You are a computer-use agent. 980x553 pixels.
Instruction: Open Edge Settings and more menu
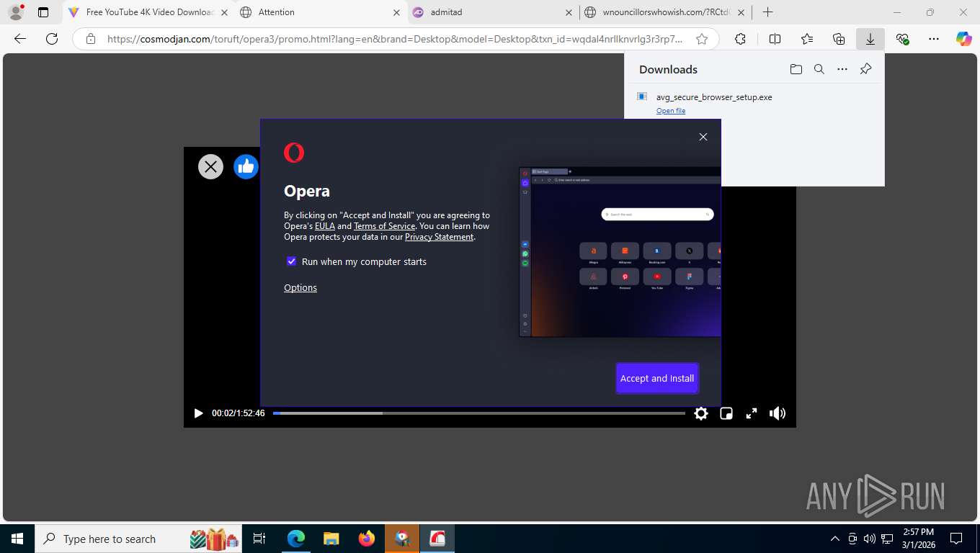pyautogui.click(x=934, y=39)
